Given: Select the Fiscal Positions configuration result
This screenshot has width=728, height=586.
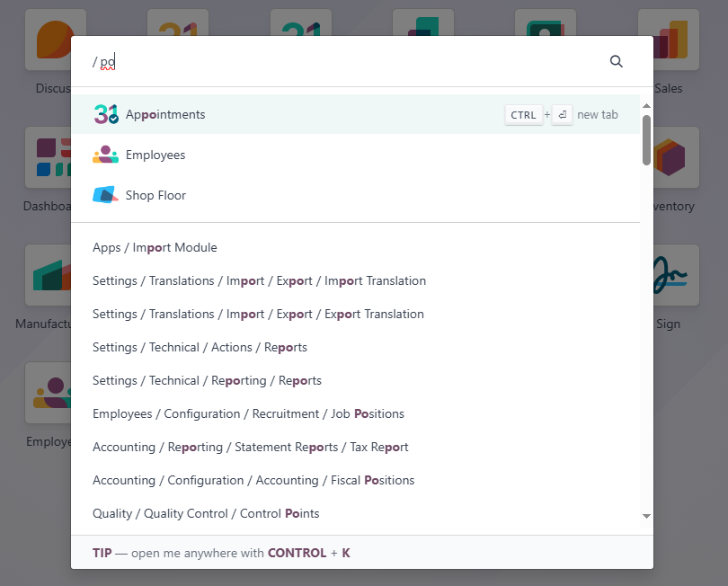Looking at the screenshot, I should tap(253, 480).
